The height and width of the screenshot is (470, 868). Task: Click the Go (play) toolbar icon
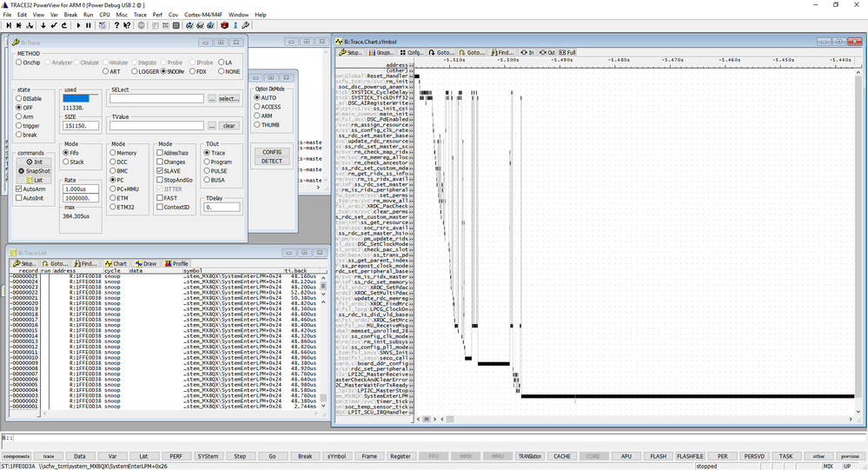pyautogui.click(x=78, y=25)
